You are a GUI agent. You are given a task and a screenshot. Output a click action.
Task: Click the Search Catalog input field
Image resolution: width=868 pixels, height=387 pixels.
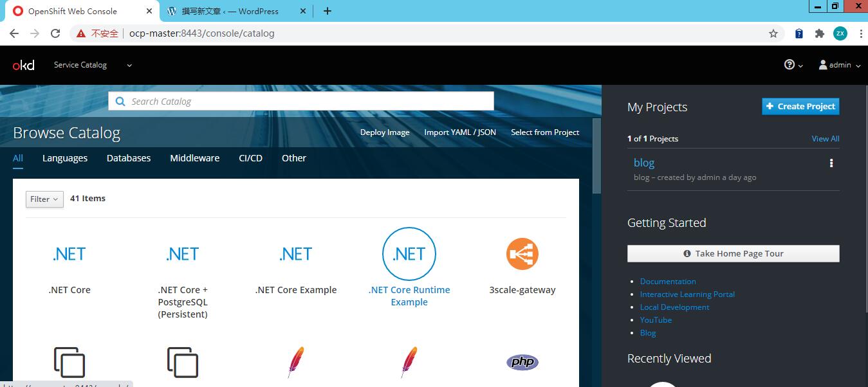pyautogui.click(x=301, y=101)
